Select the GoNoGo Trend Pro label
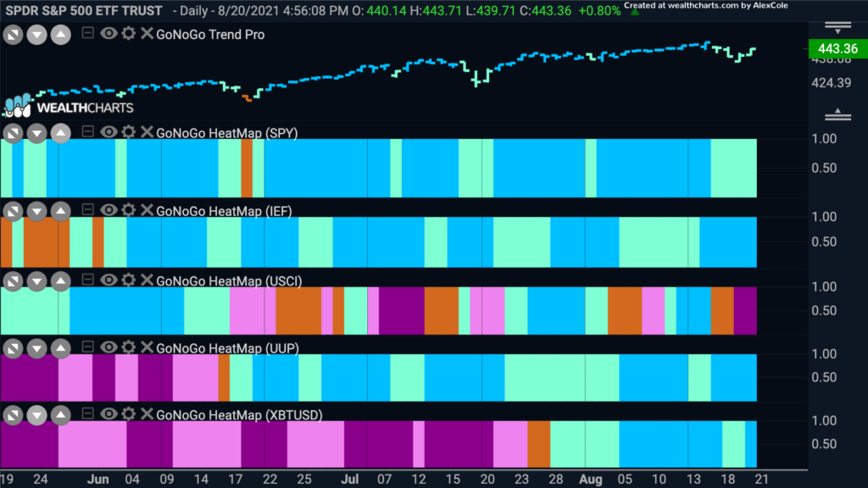 tap(210, 34)
